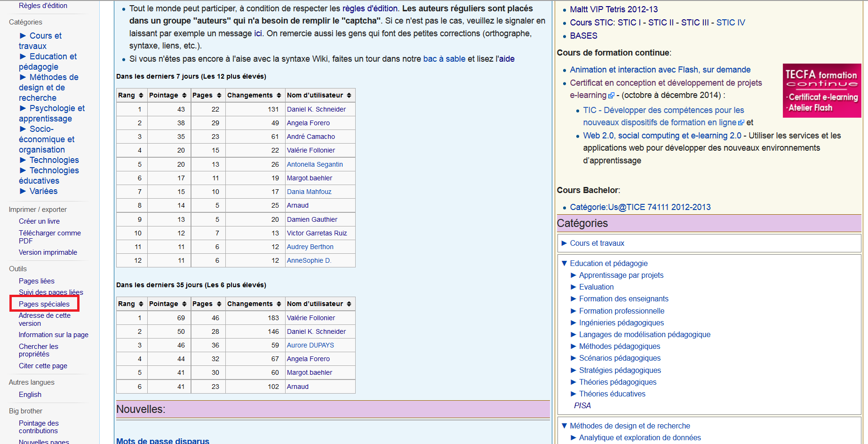Open Dania Mahfouz user page

tap(309, 192)
